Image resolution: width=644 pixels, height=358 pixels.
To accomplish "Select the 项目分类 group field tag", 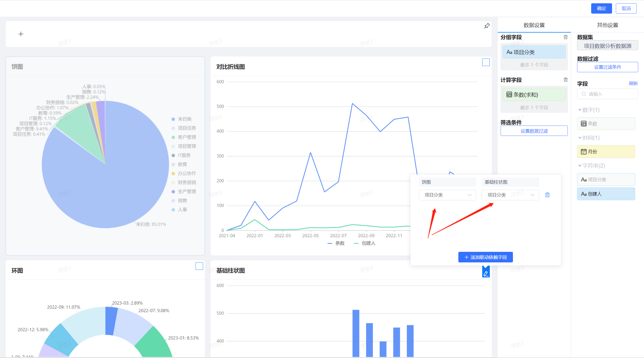I will [534, 52].
